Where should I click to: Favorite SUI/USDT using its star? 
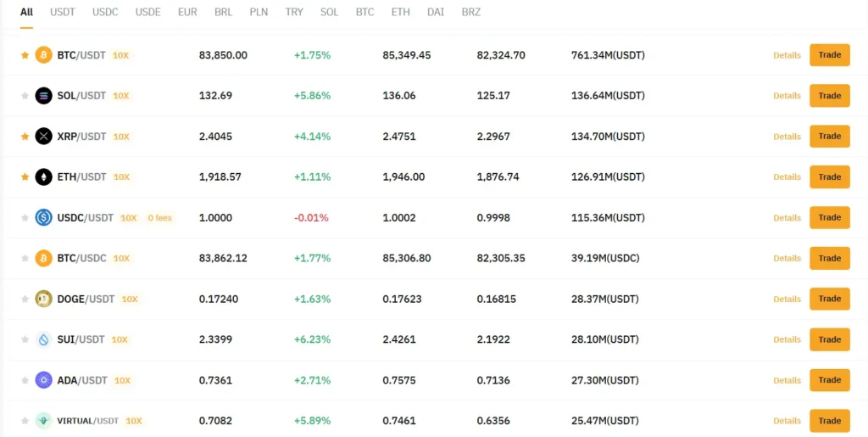click(25, 339)
